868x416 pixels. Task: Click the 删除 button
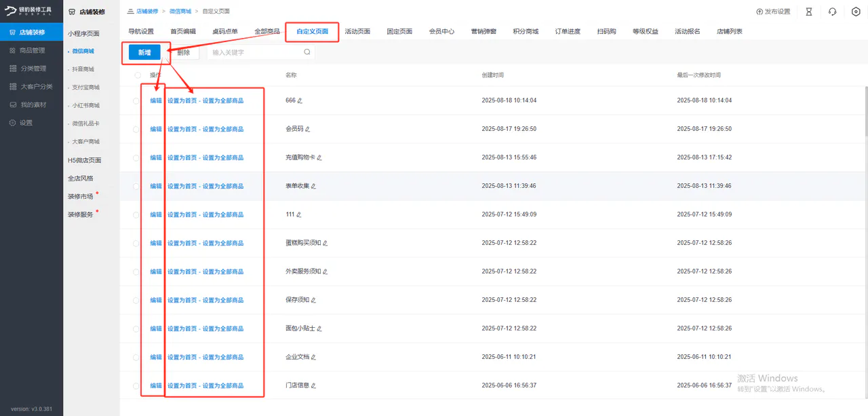click(184, 52)
